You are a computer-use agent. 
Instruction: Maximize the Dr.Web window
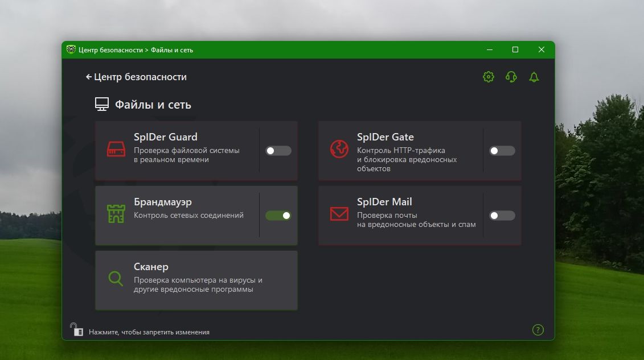515,49
